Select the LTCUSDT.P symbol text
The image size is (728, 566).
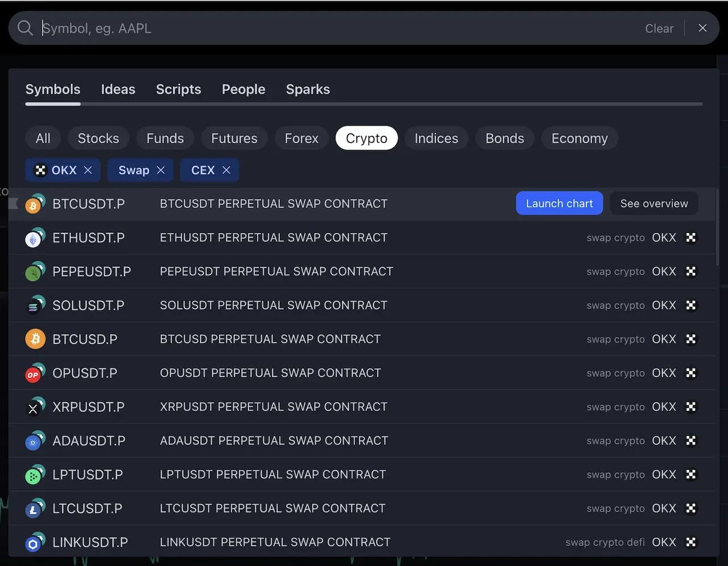pos(87,509)
